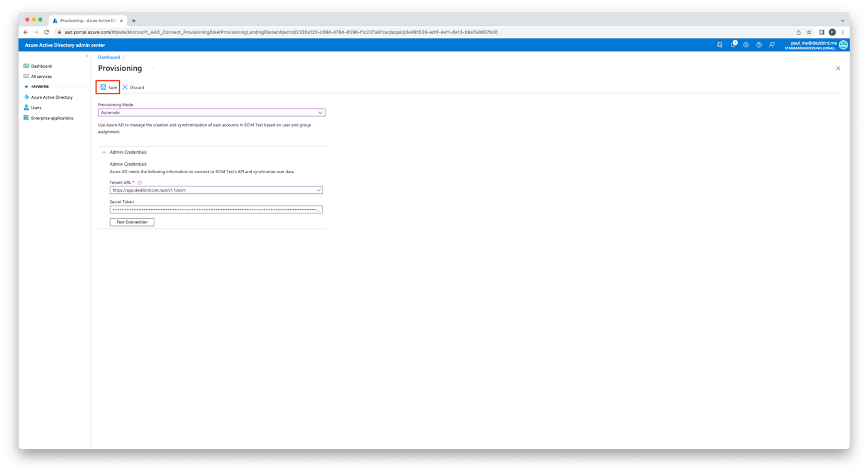Open the feedback icon in Azure header
Viewport: 868px width, 473px height.
click(772, 45)
